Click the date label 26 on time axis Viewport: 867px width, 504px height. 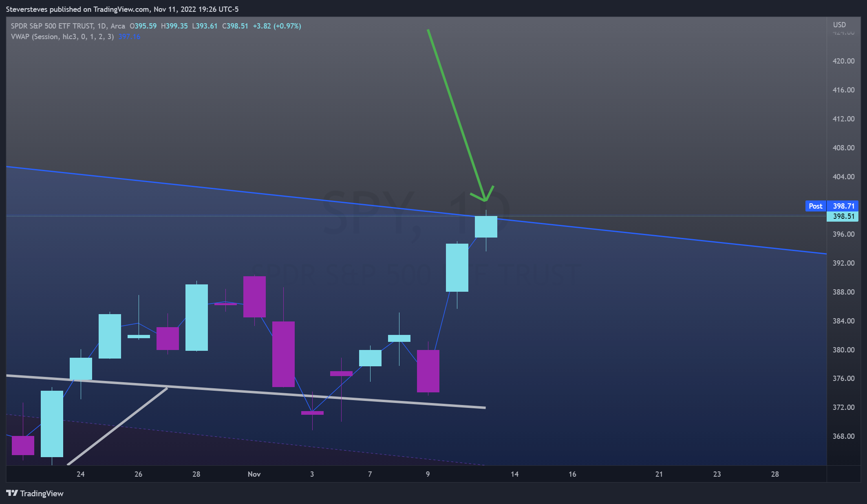tap(139, 474)
